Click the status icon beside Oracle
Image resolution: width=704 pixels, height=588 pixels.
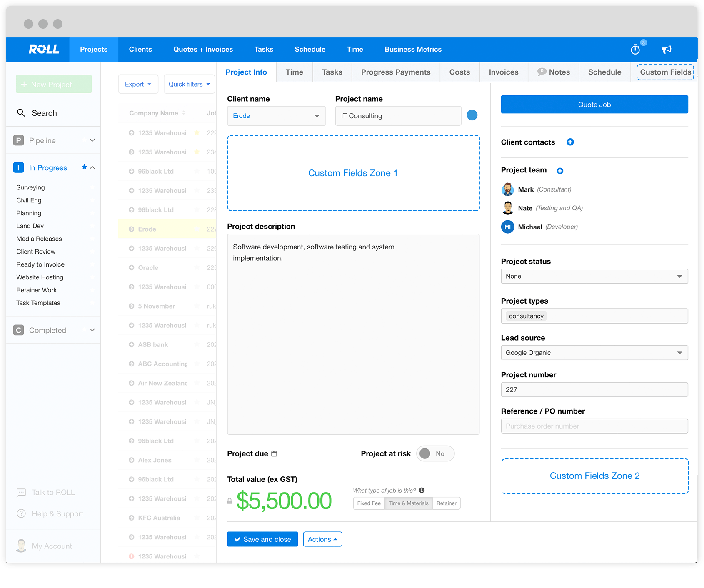click(131, 268)
